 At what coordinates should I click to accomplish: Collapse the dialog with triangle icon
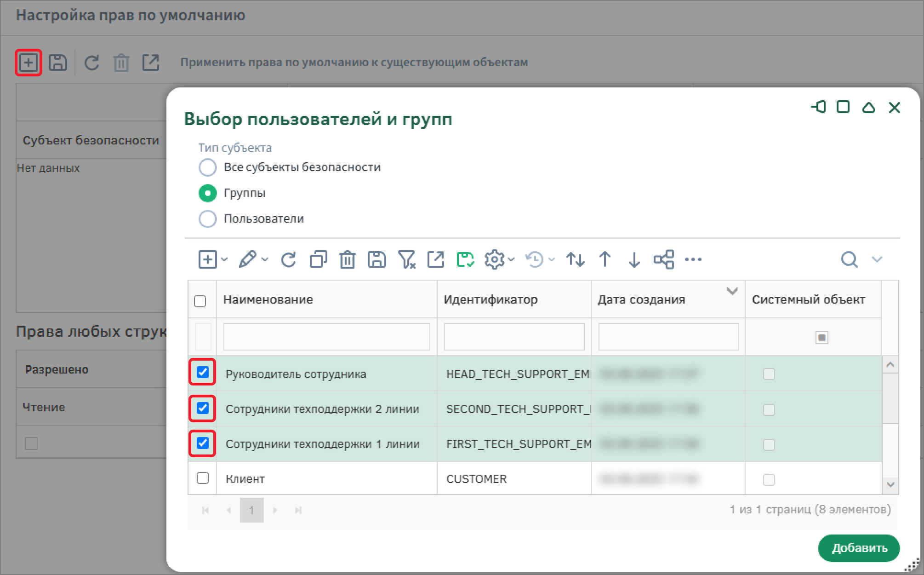[x=869, y=107]
